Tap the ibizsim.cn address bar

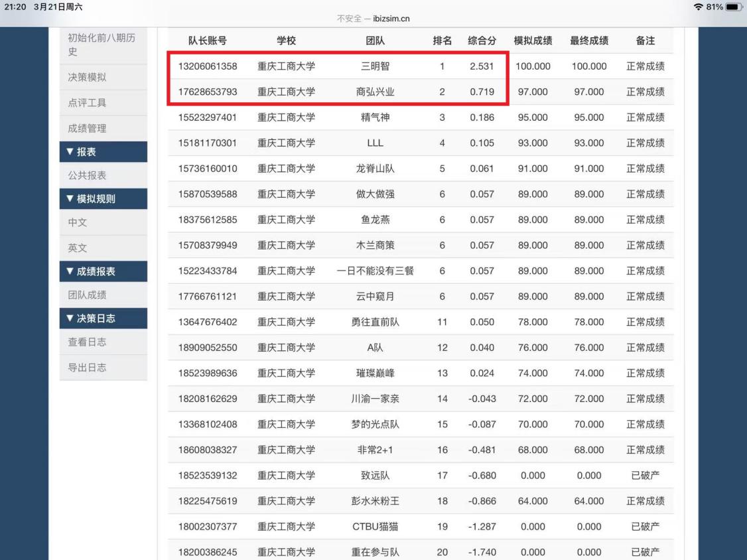[373, 18]
